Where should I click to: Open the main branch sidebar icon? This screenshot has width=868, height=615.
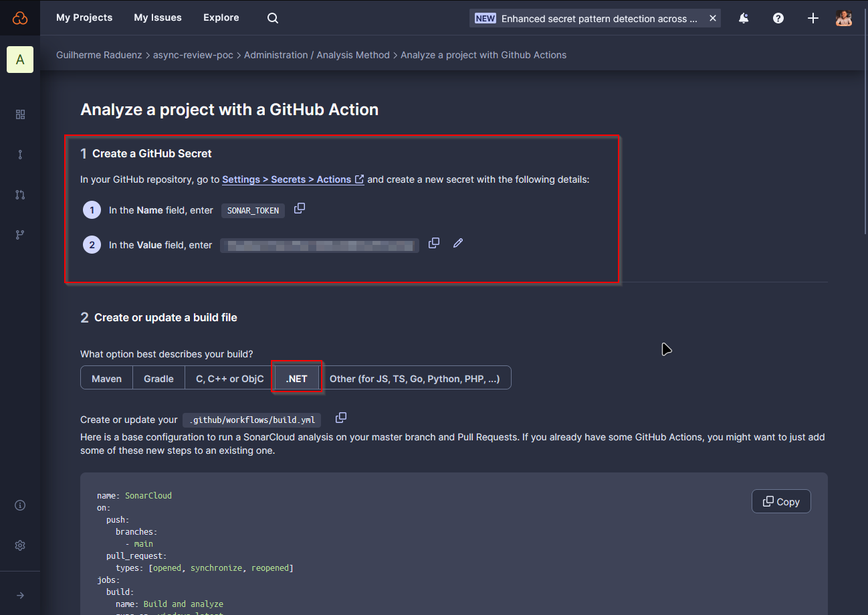point(20,155)
